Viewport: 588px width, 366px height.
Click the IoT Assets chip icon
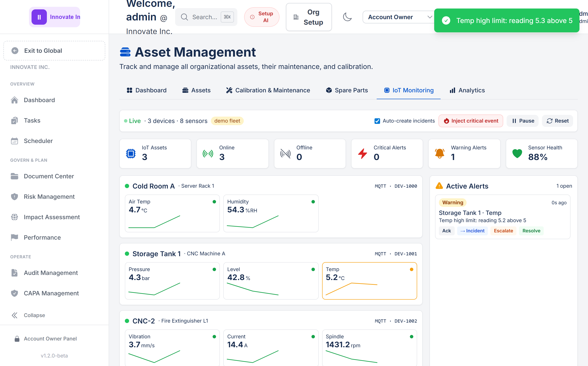(x=131, y=153)
